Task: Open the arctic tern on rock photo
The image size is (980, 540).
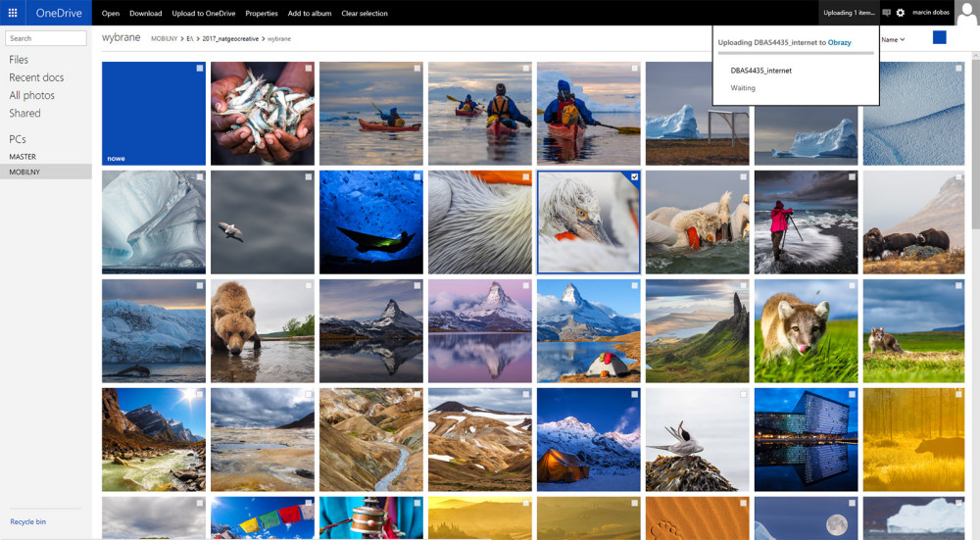Action: 698,439
